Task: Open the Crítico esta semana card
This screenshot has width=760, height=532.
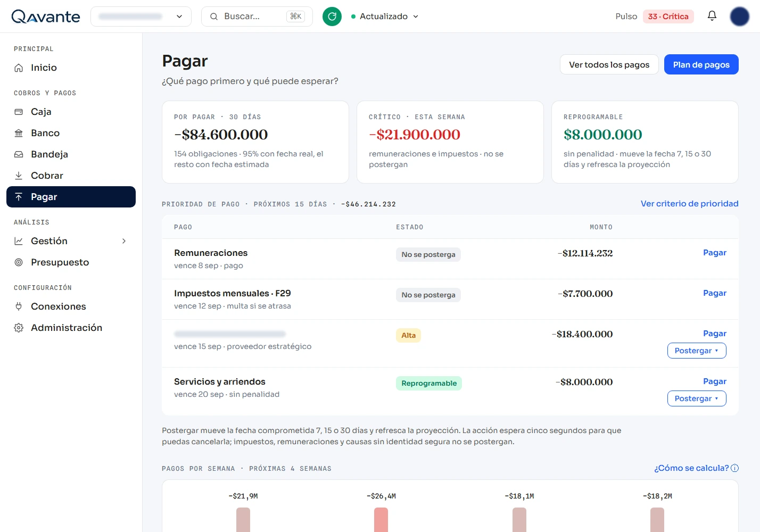Action: click(x=450, y=142)
